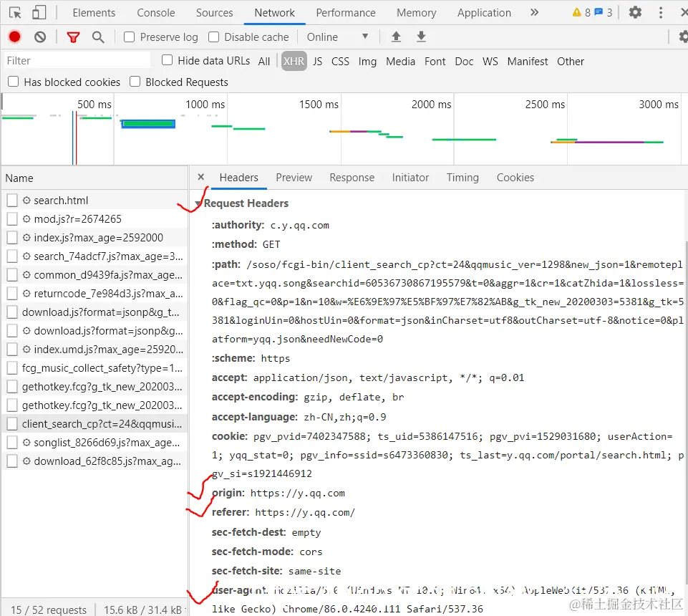Open the Initiator tab
This screenshot has height=616, width=688.
(x=410, y=178)
